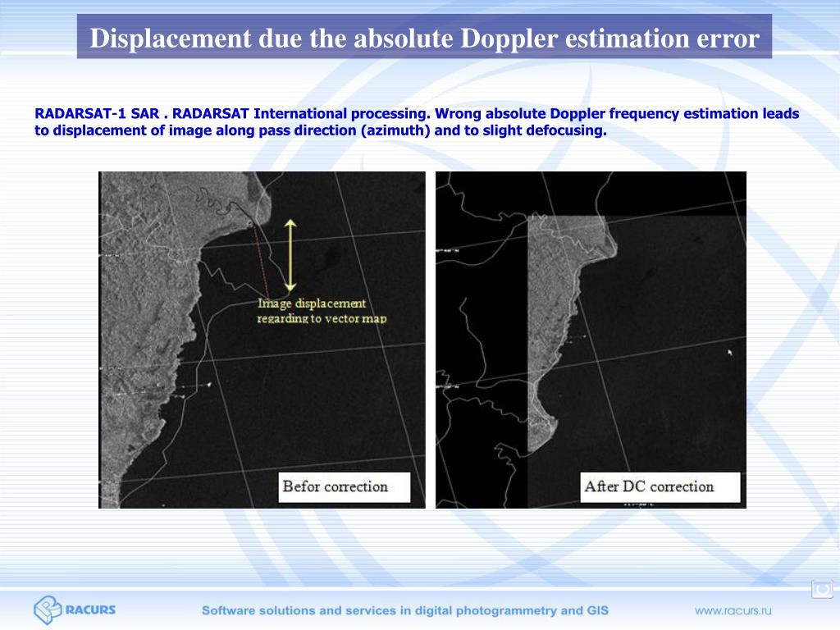Click the RACURS logo icon
This screenshot has width=840, height=630.
click(48, 609)
